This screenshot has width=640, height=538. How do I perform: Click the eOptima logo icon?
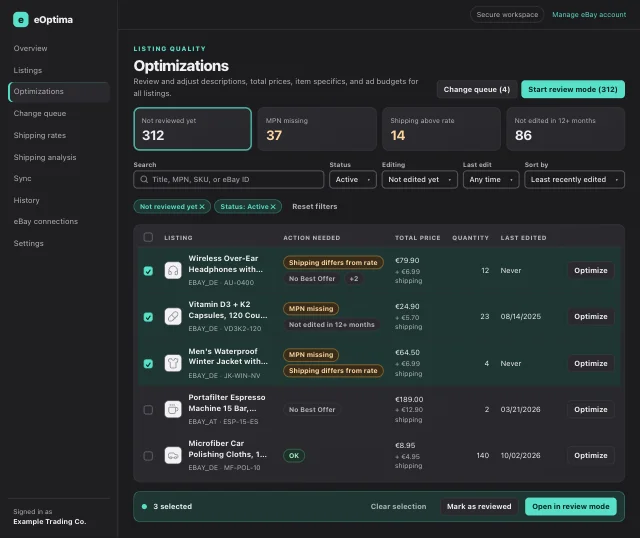(x=20, y=20)
